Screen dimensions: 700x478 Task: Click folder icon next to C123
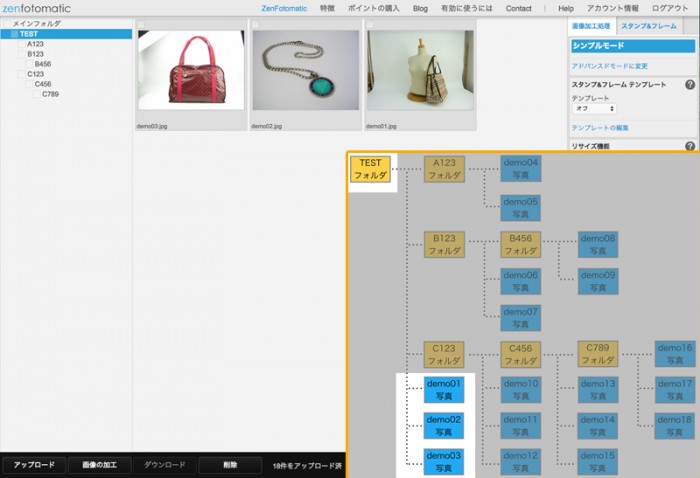[21, 74]
